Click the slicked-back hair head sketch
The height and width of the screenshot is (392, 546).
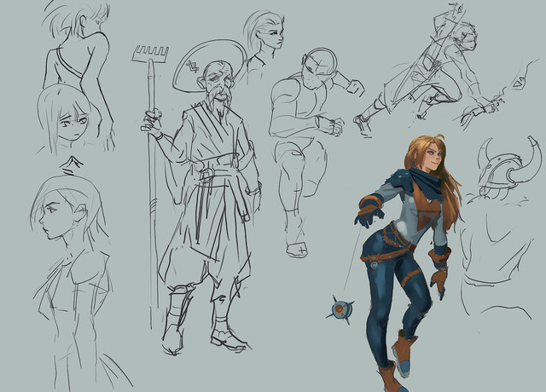pyautogui.click(x=265, y=32)
